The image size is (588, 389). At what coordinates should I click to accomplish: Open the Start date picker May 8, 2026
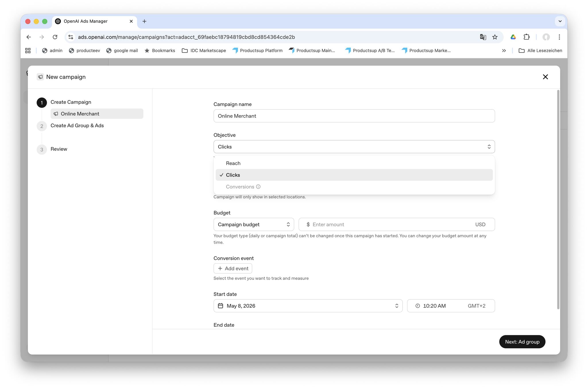308,306
